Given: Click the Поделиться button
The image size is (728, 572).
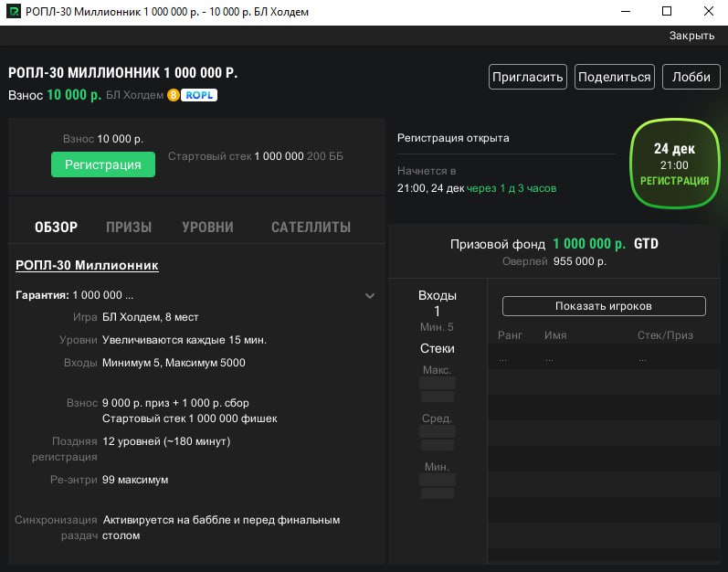Looking at the screenshot, I should (x=614, y=77).
